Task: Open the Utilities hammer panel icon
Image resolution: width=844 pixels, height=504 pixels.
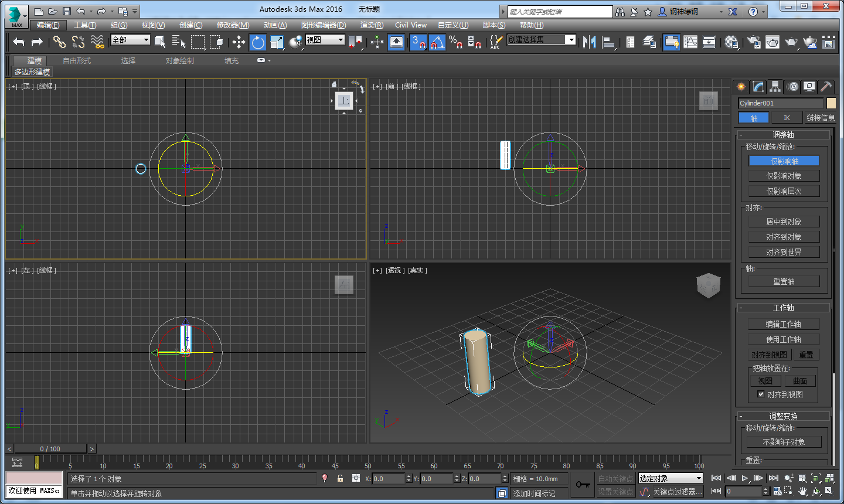Action: click(x=826, y=87)
